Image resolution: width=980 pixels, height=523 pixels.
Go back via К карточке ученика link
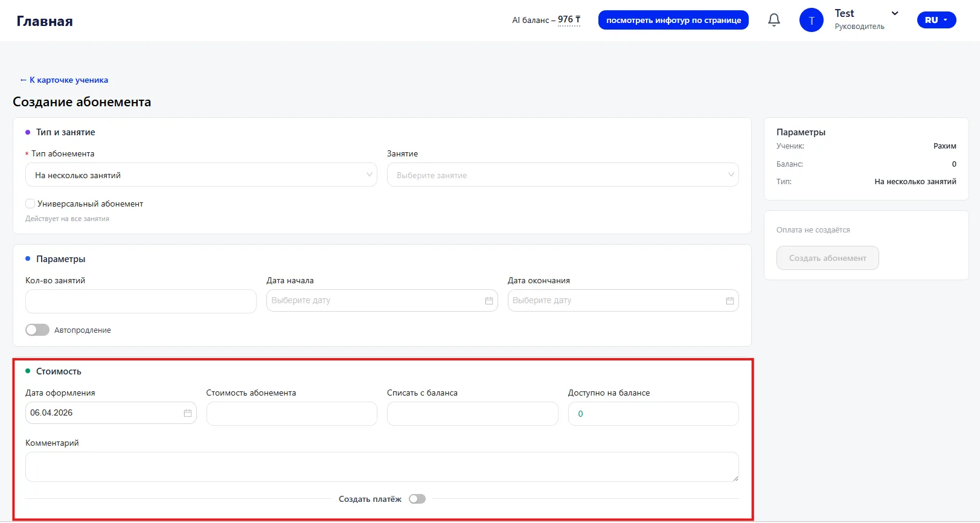[x=64, y=80]
